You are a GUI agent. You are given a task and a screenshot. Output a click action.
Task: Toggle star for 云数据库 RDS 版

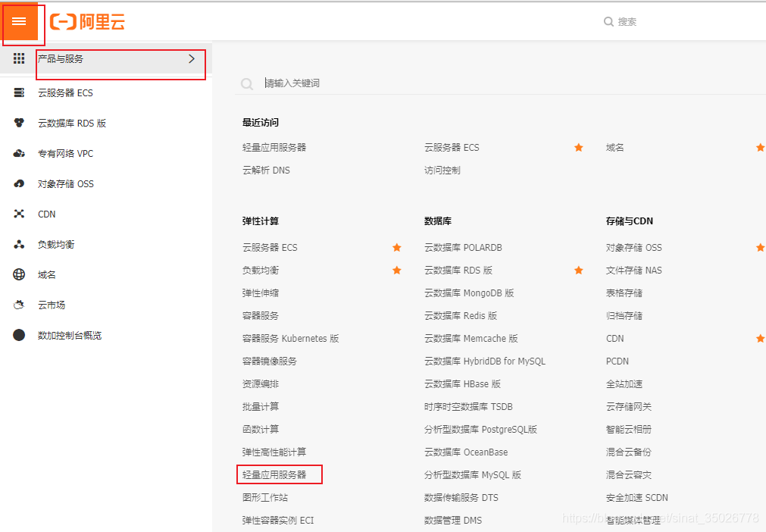pyautogui.click(x=578, y=270)
